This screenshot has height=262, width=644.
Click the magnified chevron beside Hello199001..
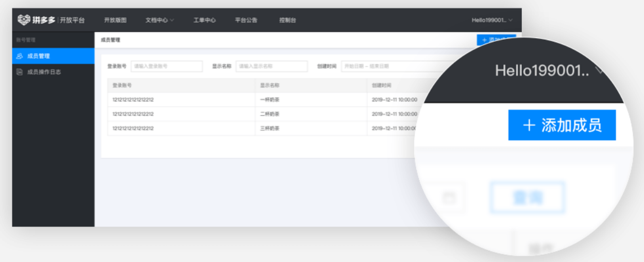pos(599,71)
